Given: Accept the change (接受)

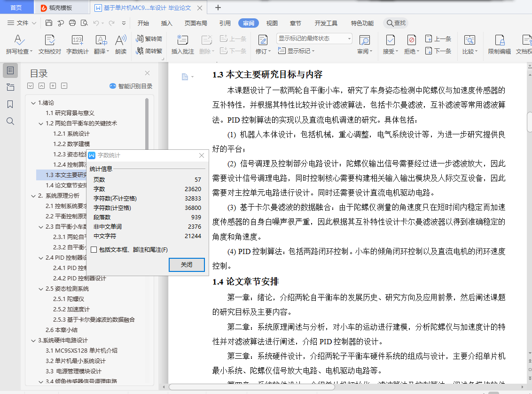Looking at the screenshot, I should tap(391, 44).
